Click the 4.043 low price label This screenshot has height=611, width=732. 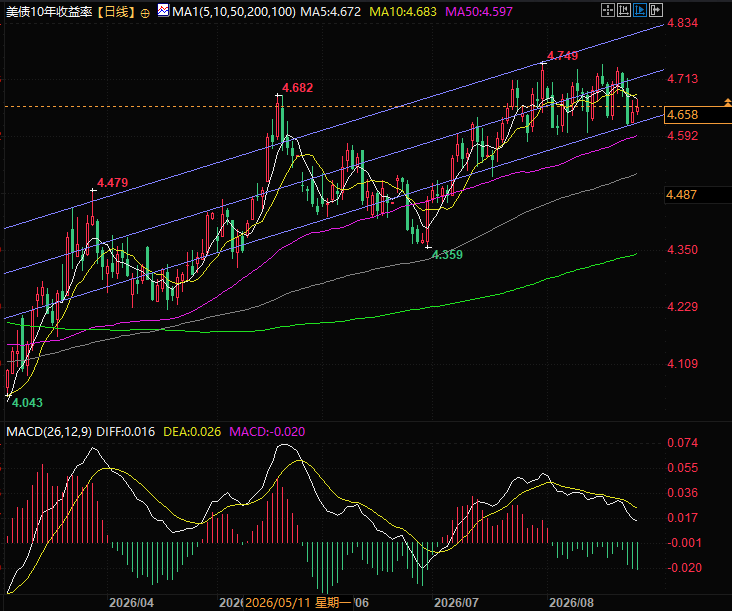click(x=27, y=402)
